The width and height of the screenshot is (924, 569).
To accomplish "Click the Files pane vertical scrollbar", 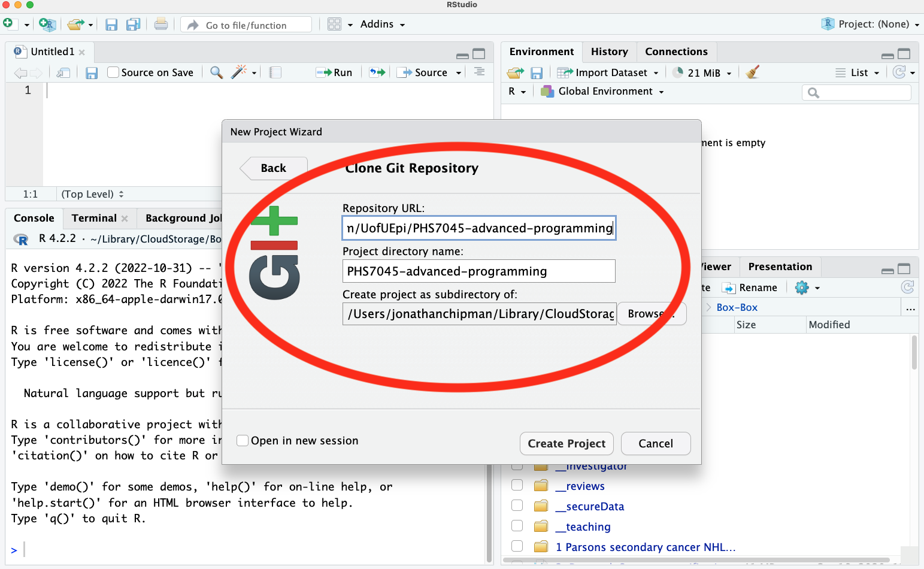I will pos(914,353).
